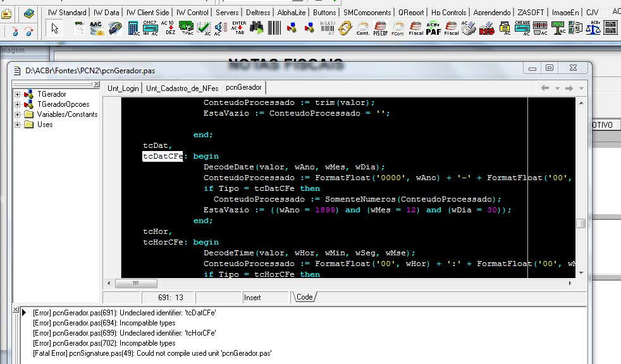
Task: Close the compiler messages panel
Action: 16,310
